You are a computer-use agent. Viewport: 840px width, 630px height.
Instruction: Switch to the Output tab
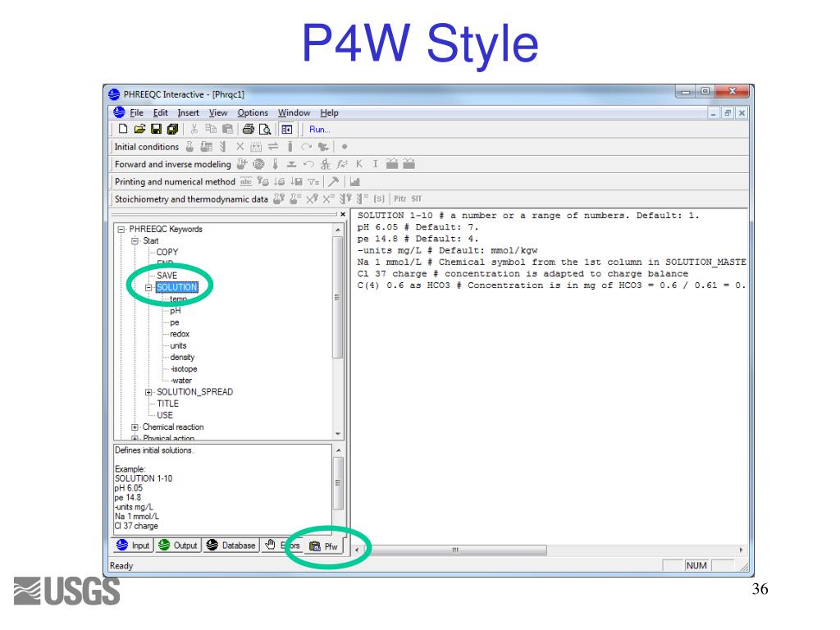pyautogui.click(x=178, y=546)
